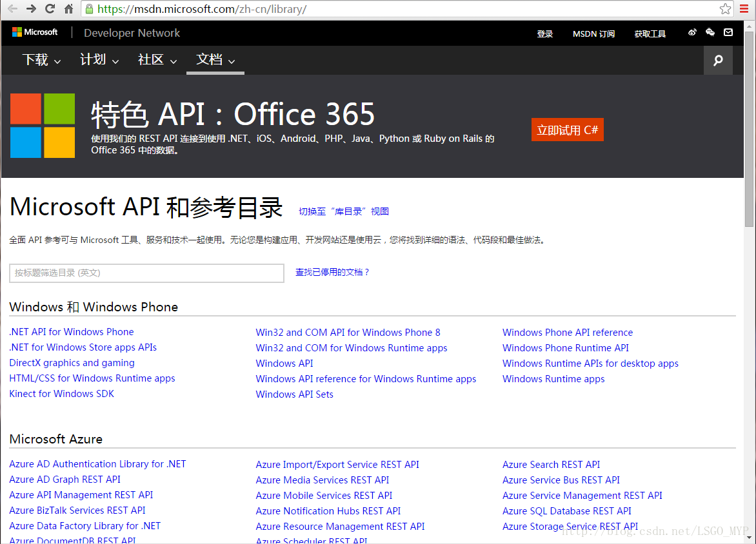The image size is (756, 544).
Task: Reload the page with refresh icon
Action: 50,8
